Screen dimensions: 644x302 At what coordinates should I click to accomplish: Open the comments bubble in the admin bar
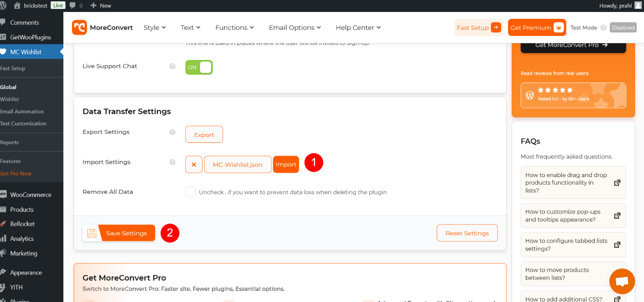[x=75, y=6]
